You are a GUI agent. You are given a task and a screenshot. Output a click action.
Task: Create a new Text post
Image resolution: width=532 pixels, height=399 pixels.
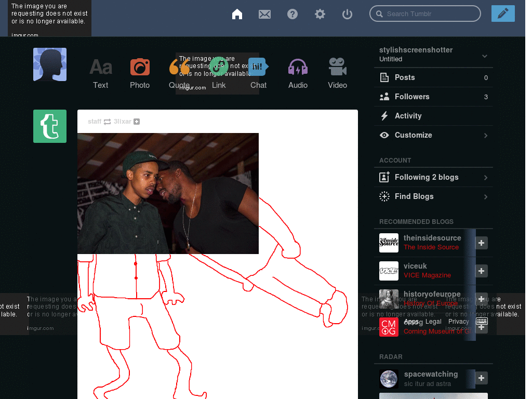pos(100,73)
